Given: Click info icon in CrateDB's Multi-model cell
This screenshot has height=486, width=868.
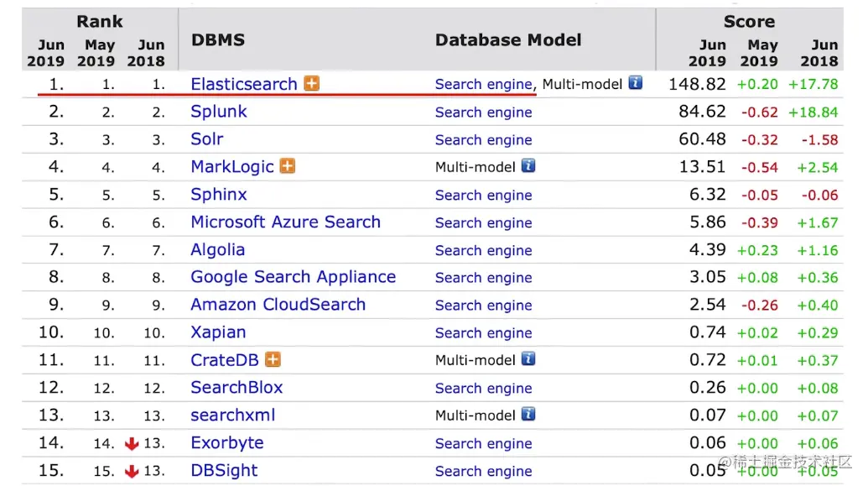Looking at the screenshot, I should [x=528, y=359].
